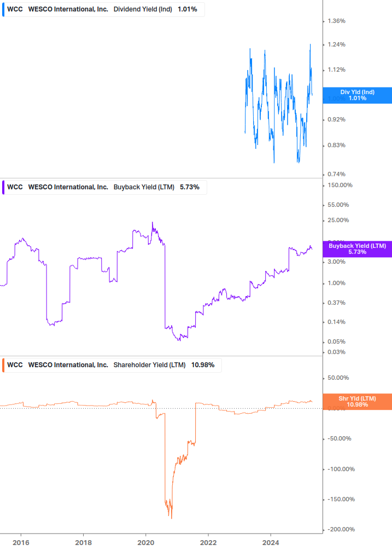Click the blue color bar of Dividend Yield legend
Viewport: 392px width, 550px height.
(3, 9)
